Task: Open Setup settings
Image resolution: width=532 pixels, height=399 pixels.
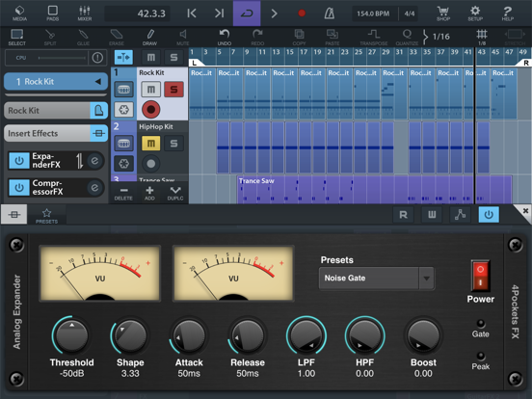Action: click(475, 13)
